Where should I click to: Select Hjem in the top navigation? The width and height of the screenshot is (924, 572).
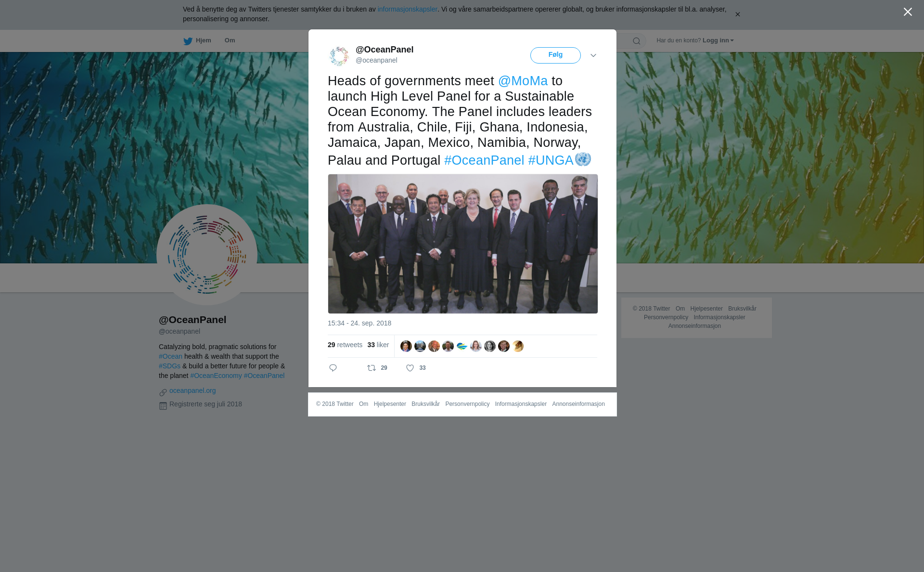pyautogui.click(x=203, y=40)
